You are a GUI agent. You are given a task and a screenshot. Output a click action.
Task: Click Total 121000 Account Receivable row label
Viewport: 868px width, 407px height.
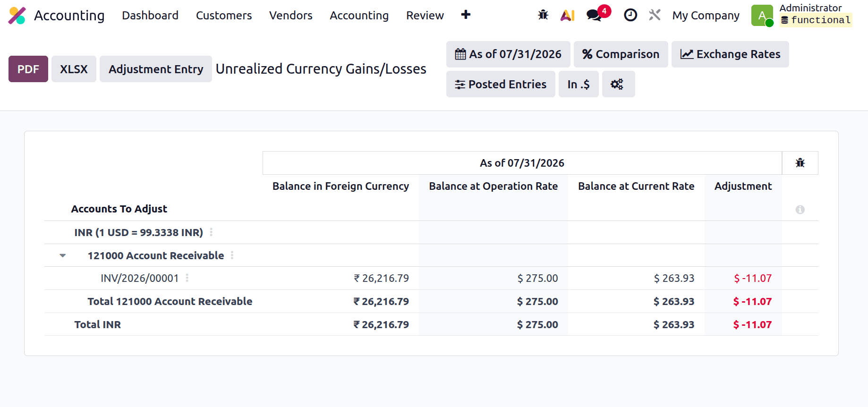pyautogui.click(x=170, y=301)
